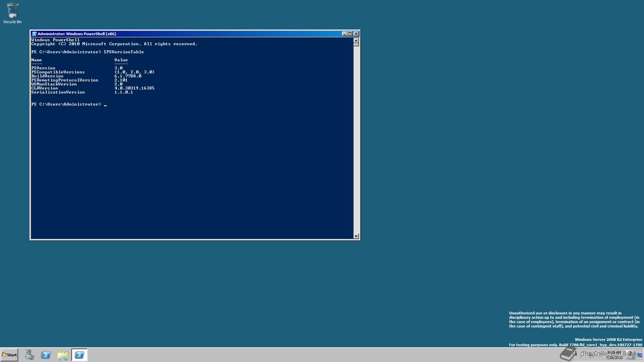This screenshot has height=362, width=644.
Task: Click the CLRVersion value 4.0.30319.16385
Action: click(x=135, y=88)
